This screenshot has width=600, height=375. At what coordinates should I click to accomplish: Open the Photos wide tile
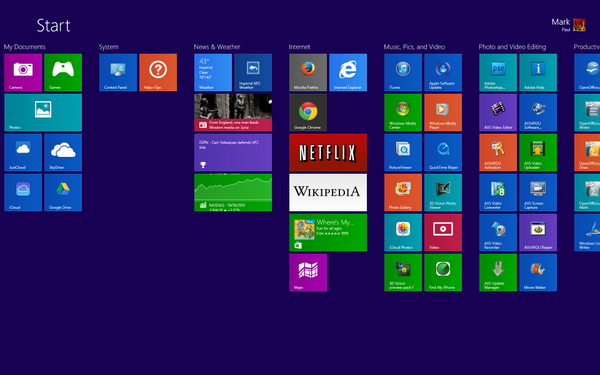point(43,112)
